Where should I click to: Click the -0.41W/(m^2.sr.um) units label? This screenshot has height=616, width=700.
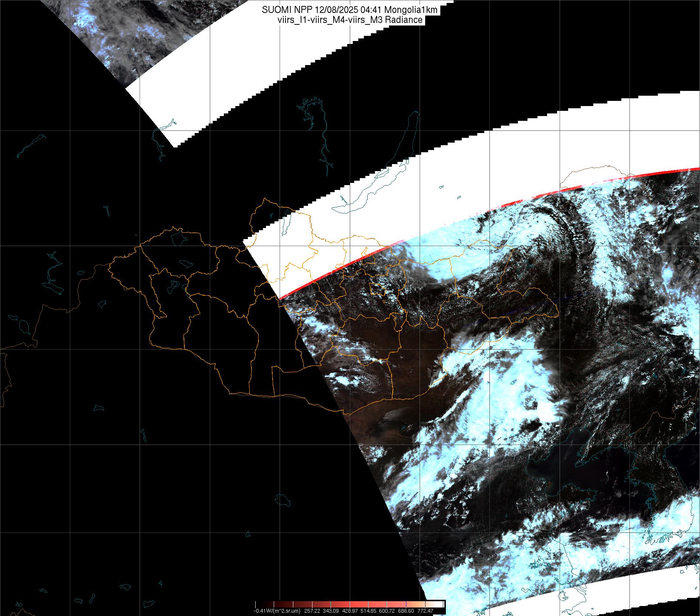point(277,611)
